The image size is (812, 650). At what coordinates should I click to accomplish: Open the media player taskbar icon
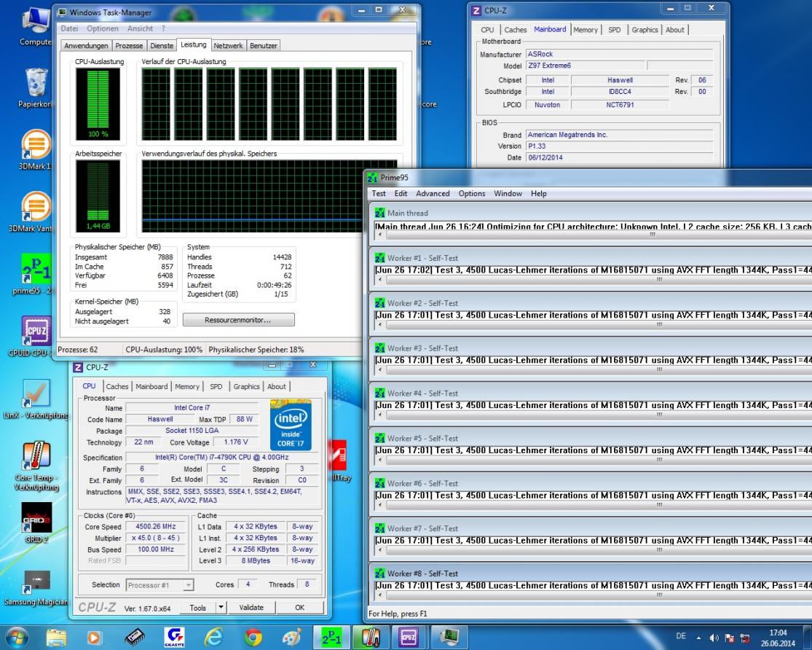point(94,637)
